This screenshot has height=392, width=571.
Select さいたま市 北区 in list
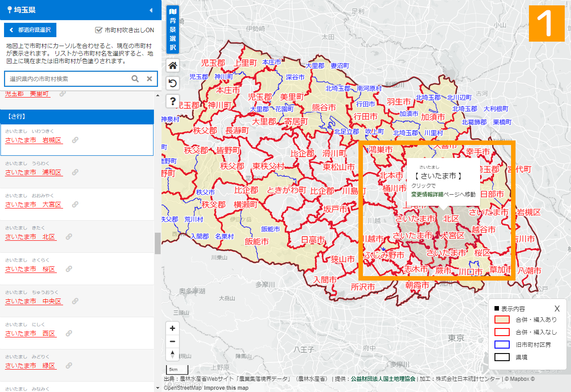[x=31, y=237]
